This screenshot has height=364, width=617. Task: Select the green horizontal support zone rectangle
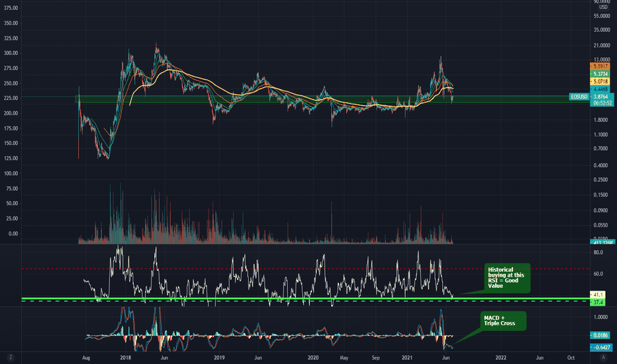point(332,99)
